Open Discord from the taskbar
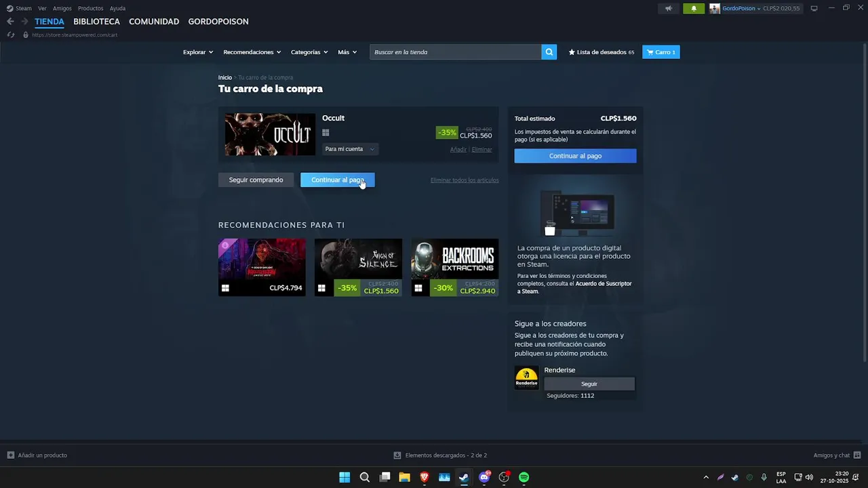The width and height of the screenshot is (868, 488). point(484,477)
